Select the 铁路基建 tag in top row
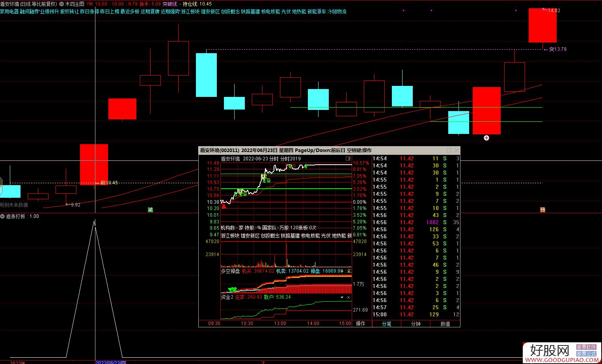The height and width of the screenshot is (364, 602). (x=251, y=12)
